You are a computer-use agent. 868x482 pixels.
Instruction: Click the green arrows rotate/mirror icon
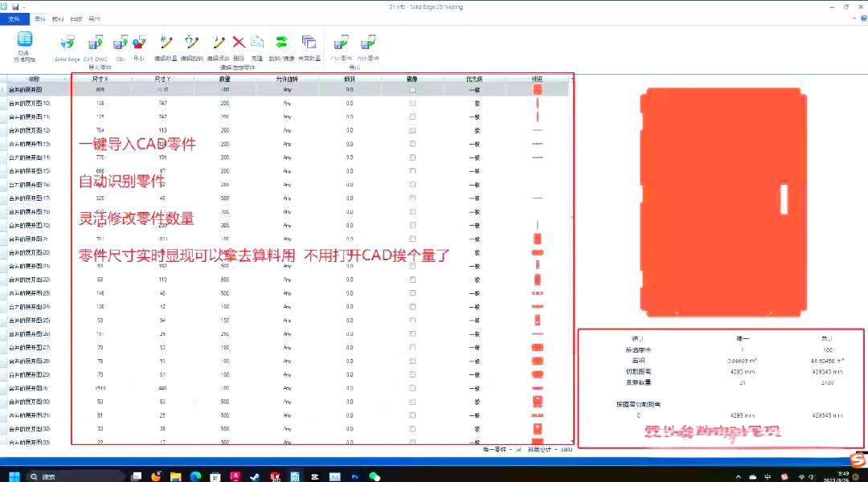coord(281,43)
